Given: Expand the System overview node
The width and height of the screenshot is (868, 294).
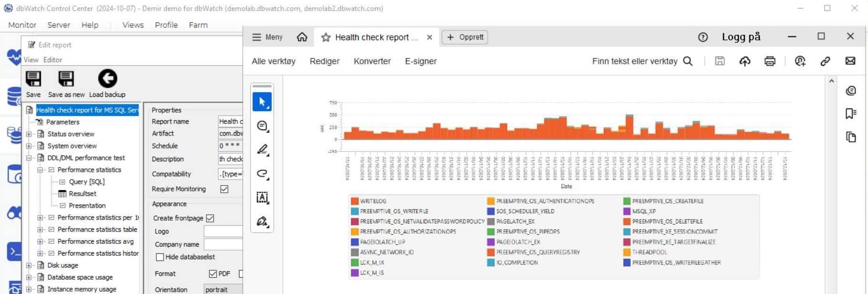Looking at the screenshot, I should pyautogui.click(x=29, y=146).
